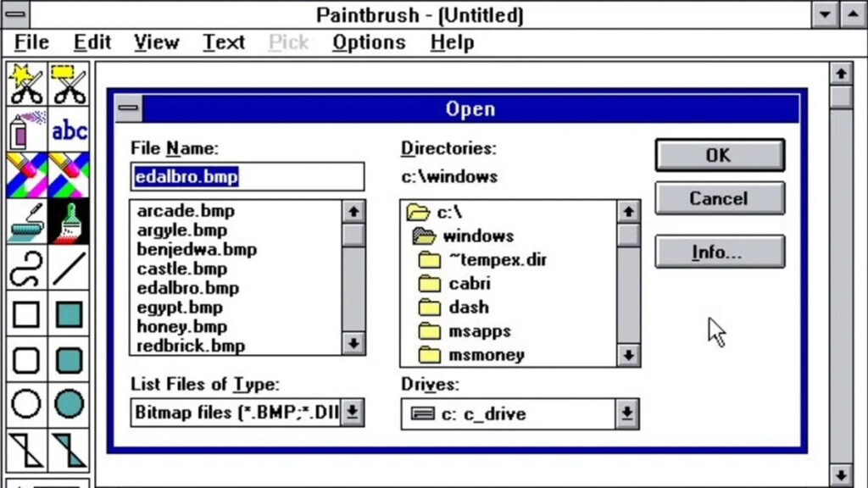The width and height of the screenshot is (868, 488).
Task: Select argyle.bmp in the file list
Action: click(x=182, y=230)
